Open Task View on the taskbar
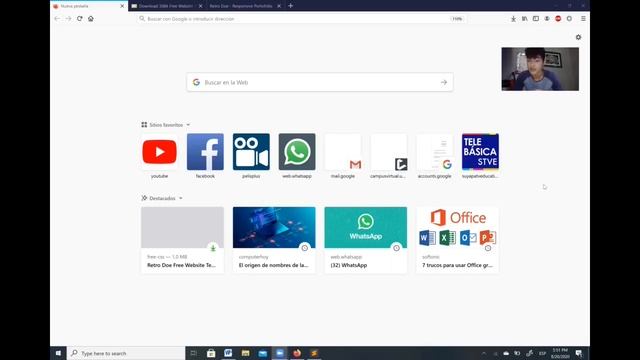 pos(193,353)
